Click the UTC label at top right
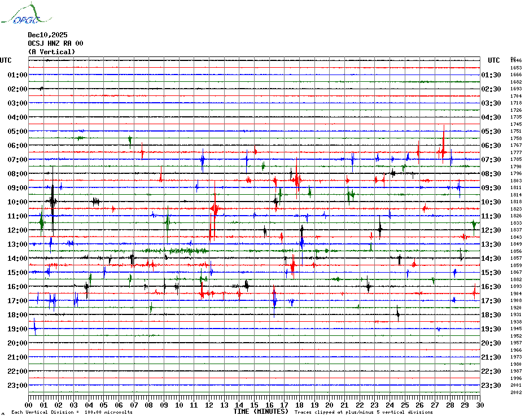Viewport: 525px width, 420px height. pyautogui.click(x=494, y=60)
